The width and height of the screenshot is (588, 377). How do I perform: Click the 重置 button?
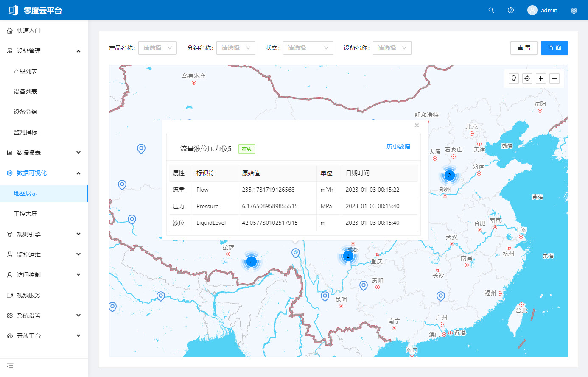click(524, 48)
